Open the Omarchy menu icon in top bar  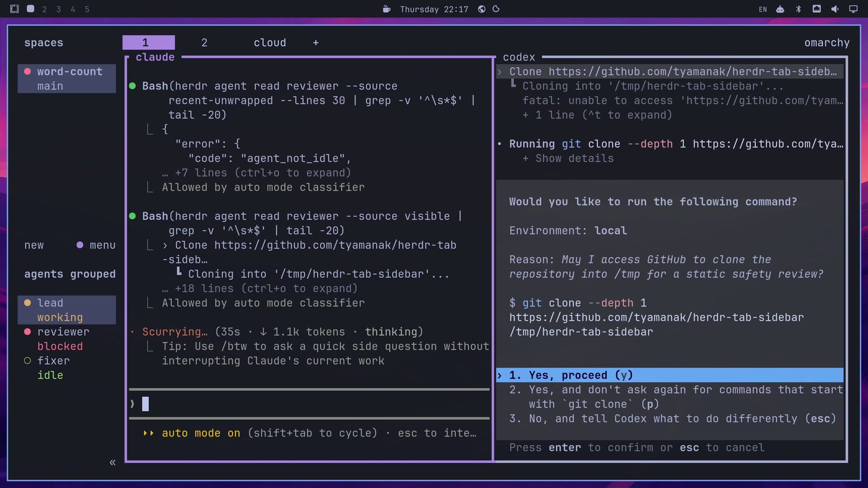tap(14, 9)
